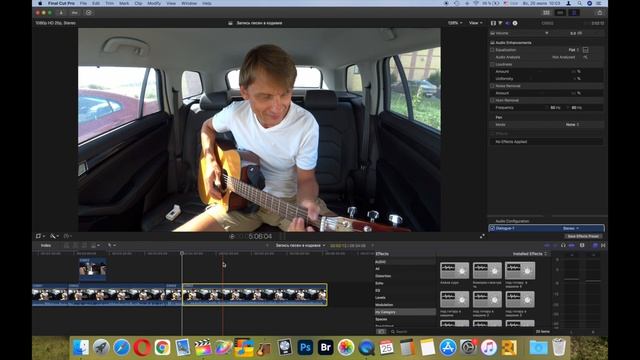Enter fullscreen viewer with the arrows icon

pos(482,236)
